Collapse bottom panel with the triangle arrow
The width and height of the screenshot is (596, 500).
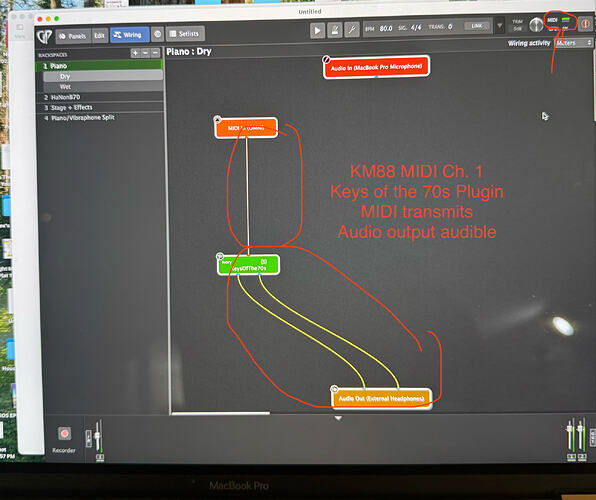coord(338,418)
